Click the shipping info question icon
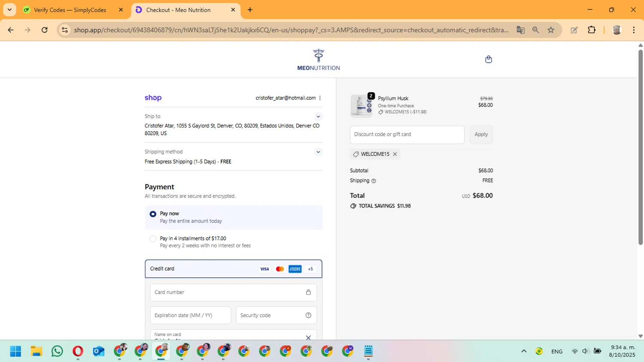This screenshot has width=644, height=362. tap(374, 181)
